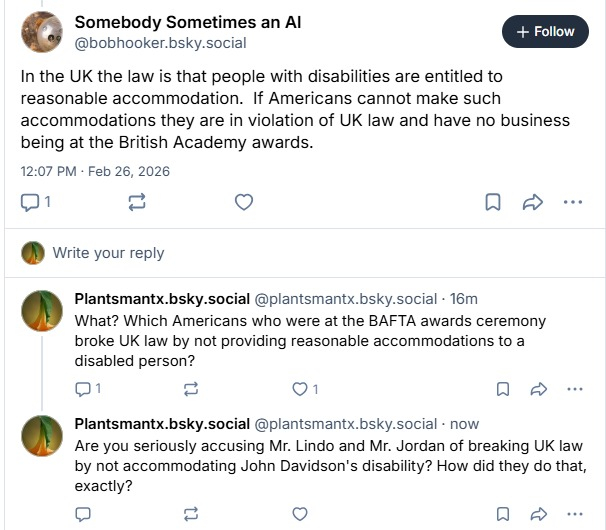This screenshot has width=606, height=530.
Task: Like the main post with heart icon
Action: (x=244, y=202)
